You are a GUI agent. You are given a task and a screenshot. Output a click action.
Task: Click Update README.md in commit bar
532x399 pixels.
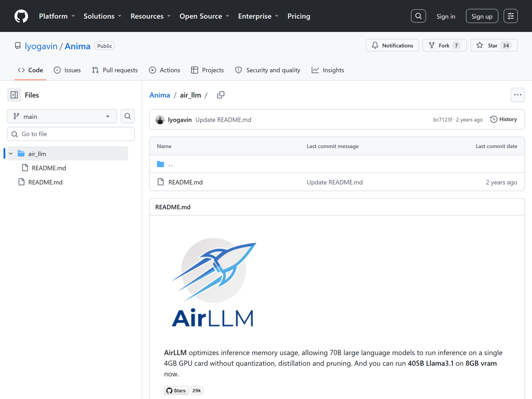coord(223,120)
